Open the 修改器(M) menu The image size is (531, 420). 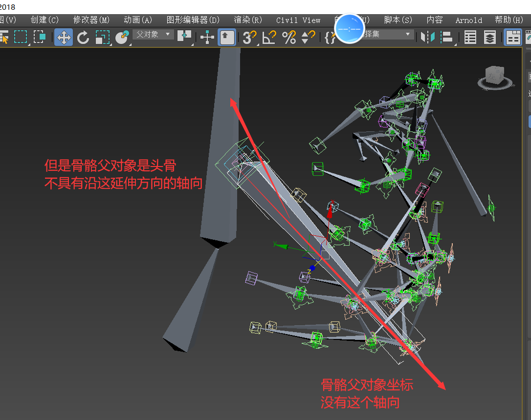(91, 20)
